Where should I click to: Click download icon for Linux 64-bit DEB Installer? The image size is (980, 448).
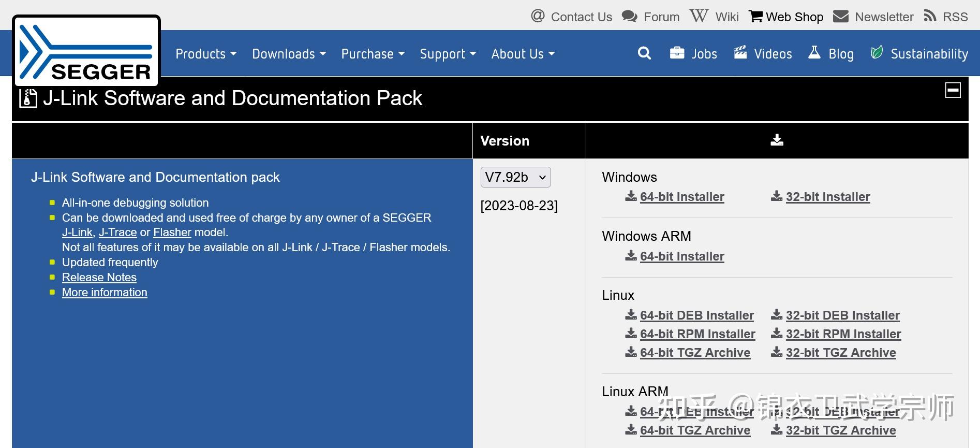tap(631, 315)
